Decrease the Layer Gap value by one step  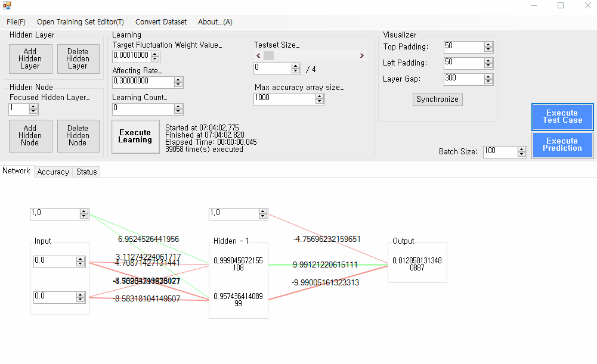click(488, 82)
